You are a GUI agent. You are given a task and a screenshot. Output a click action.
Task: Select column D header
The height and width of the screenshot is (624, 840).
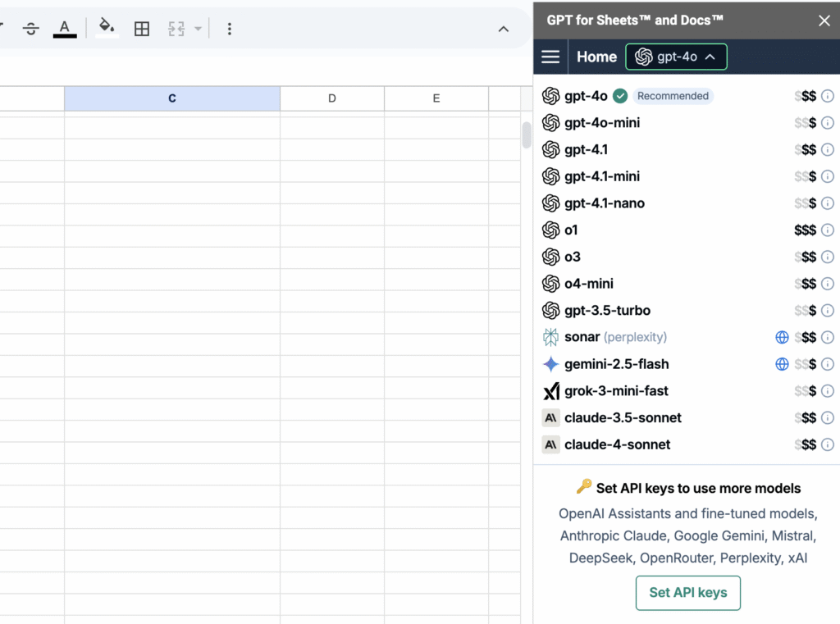(x=331, y=98)
